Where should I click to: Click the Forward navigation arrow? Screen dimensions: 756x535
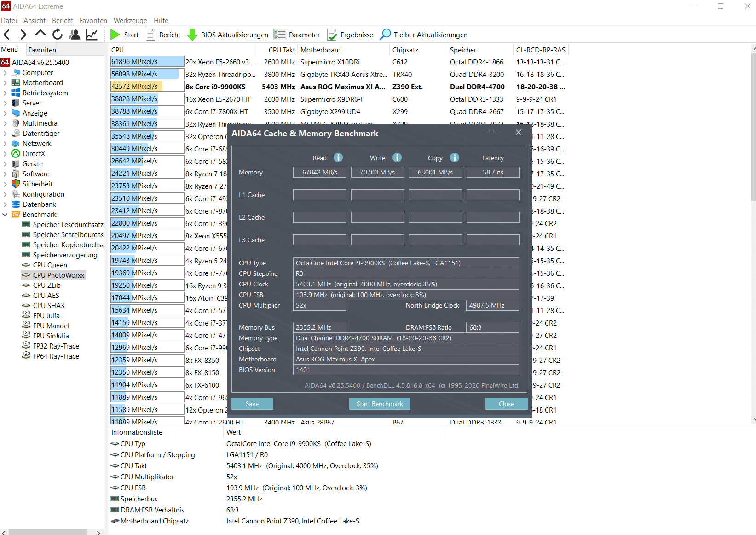(x=23, y=35)
